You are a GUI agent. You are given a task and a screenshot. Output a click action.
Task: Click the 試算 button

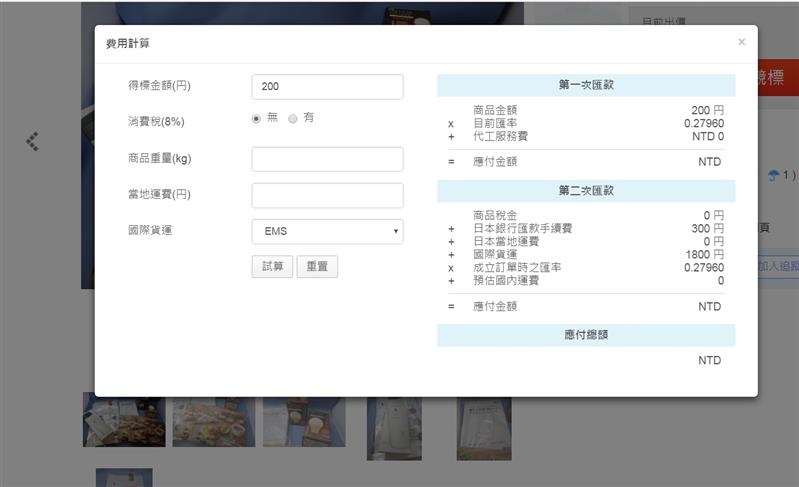pos(272,266)
